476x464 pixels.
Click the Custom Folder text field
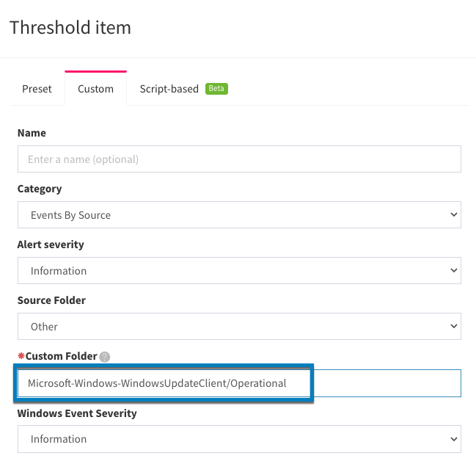coord(239,383)
